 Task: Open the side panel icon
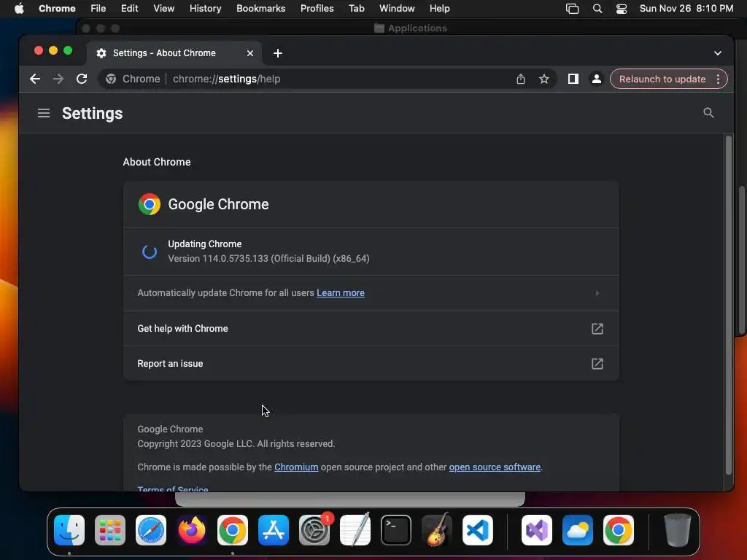[573, 79]
